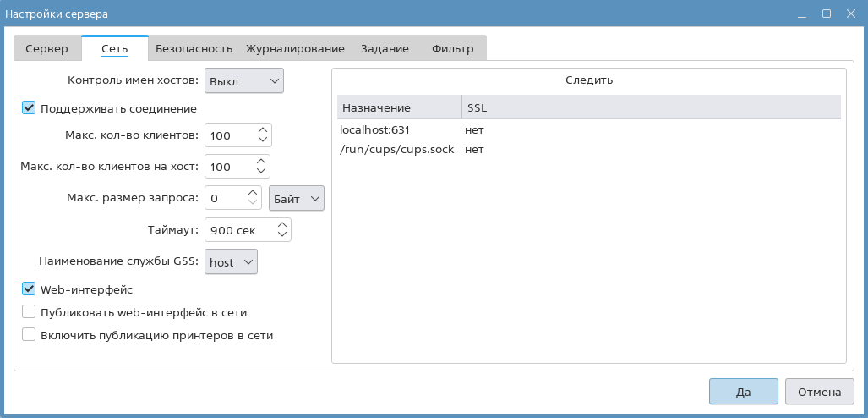Open 'Контроль имен хостов' dropdown
Image resolution: width=868 pixels, height=418 pixels.
(x=243, y=80)
